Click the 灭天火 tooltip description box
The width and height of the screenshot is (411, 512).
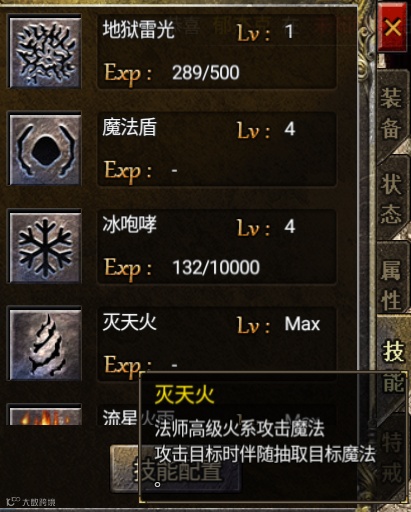[273, 437]
